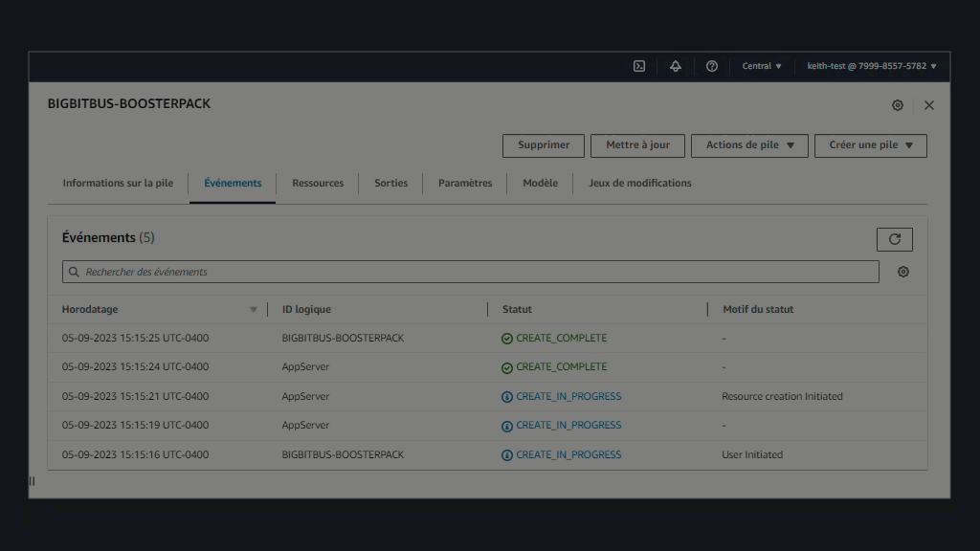
Task: Click the Supprimer button
Action: point(544,145)
